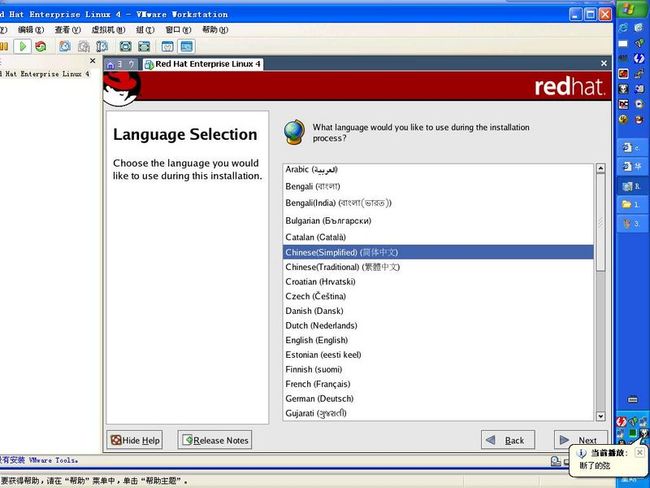Close the sidebar panel with its X
650x488 pixels.
tap(92, 61)
